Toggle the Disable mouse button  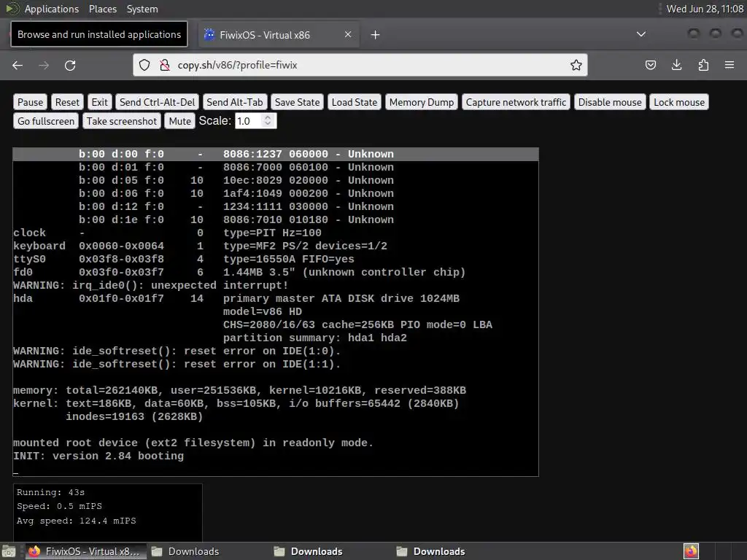coord(610,102)
